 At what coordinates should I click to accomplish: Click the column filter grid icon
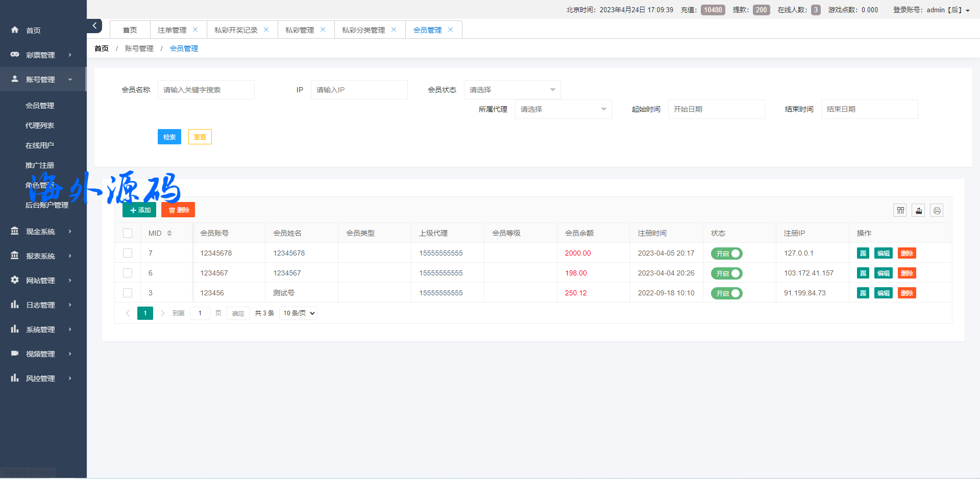tap(900, 210)
